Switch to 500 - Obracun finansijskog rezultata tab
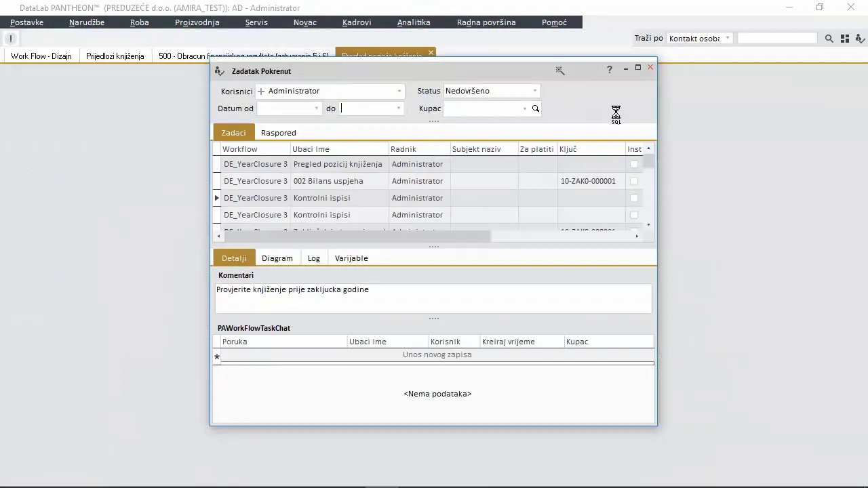This screenshot has height=488, width=868. [x=243, y=56]
